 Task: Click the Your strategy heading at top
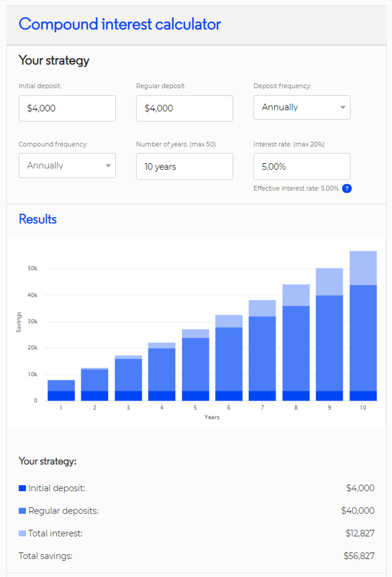point(54,61)
